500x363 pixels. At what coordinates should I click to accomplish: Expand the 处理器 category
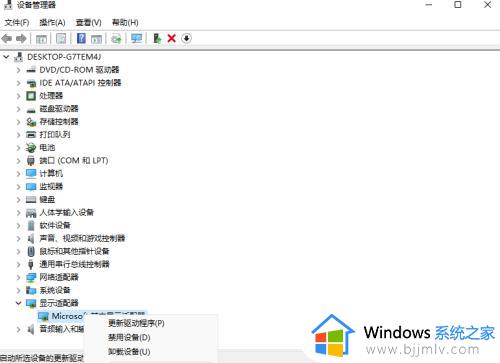point(18,96)
